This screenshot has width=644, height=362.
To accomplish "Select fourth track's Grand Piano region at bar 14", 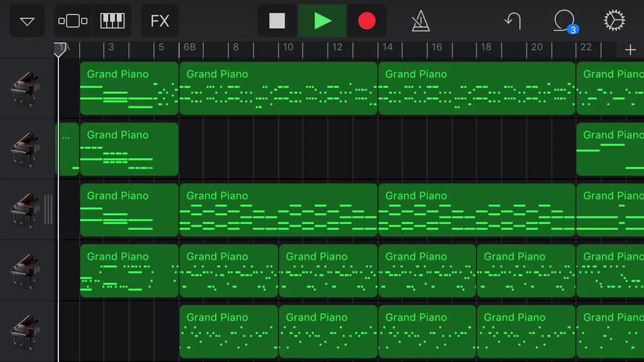I will click(x=427, y=270).
